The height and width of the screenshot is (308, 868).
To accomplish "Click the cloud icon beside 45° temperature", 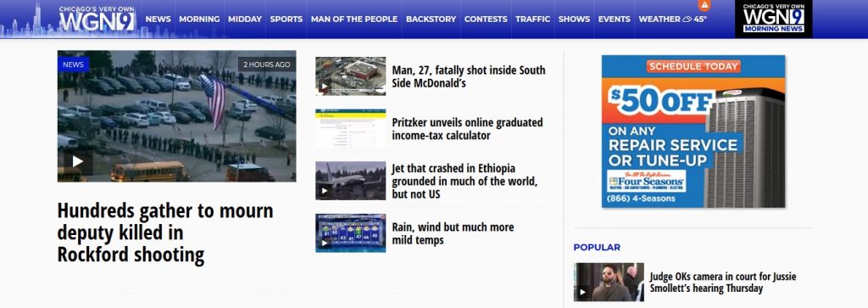I will point(687,20).
